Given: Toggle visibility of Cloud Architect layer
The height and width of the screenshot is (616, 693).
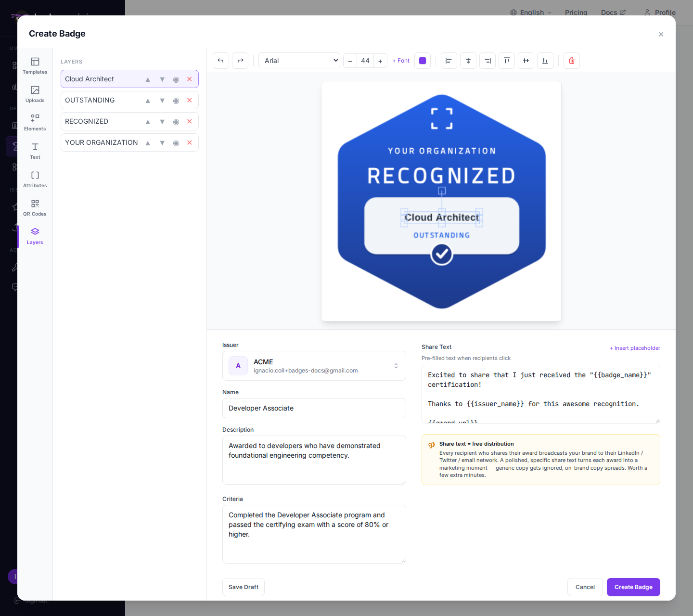Looking at the screenshot, I should point(176,79).
